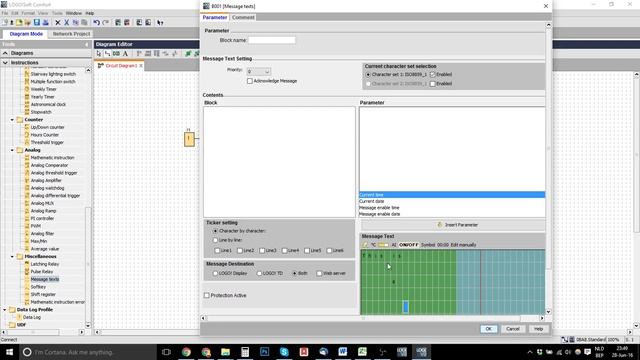
Task: Click the dialog's horizontal scrollbar
Action: 363,318
